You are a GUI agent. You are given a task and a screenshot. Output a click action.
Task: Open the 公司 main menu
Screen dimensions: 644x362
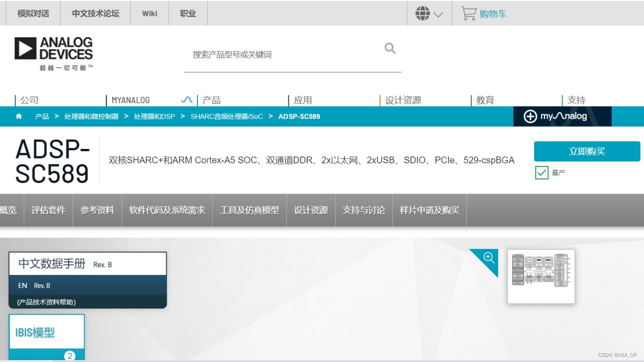29,100
